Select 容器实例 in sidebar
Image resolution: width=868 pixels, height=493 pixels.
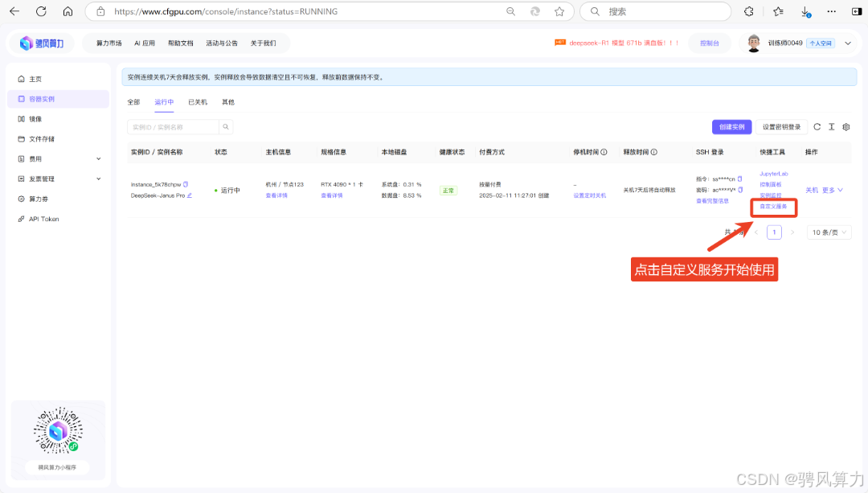click(x=59, y=99)
